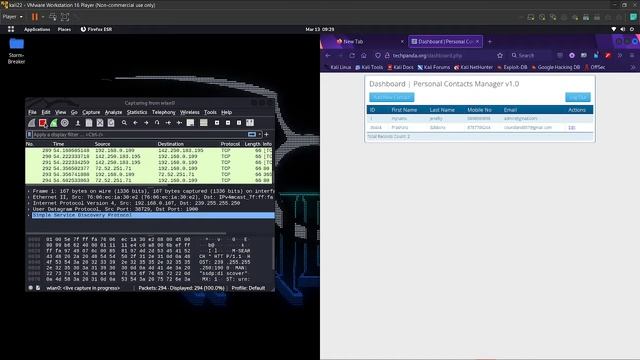The image size is (640, 360).
Task: Open Google Hacking DB bookmark
Action: coord(556,67)
